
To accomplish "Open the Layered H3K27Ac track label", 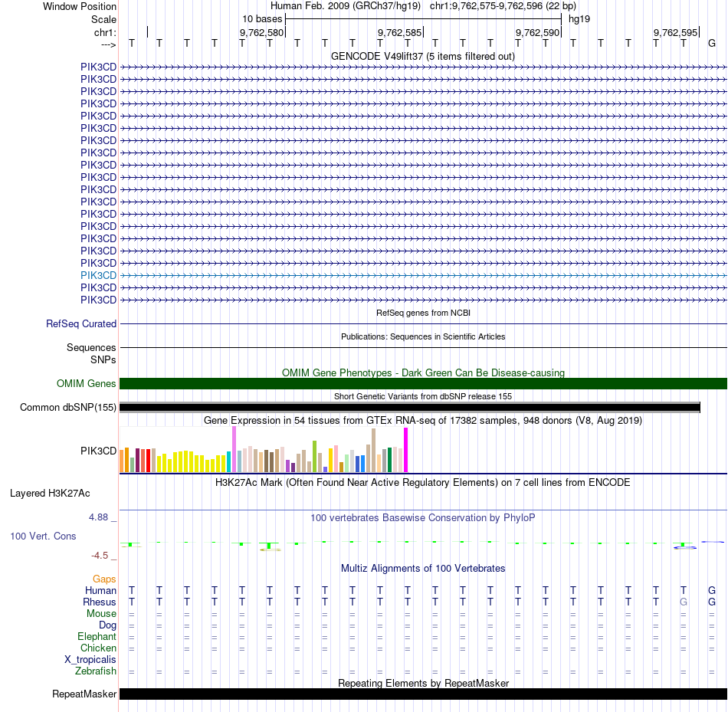I will pyautogui.click(x=50, y=494).
